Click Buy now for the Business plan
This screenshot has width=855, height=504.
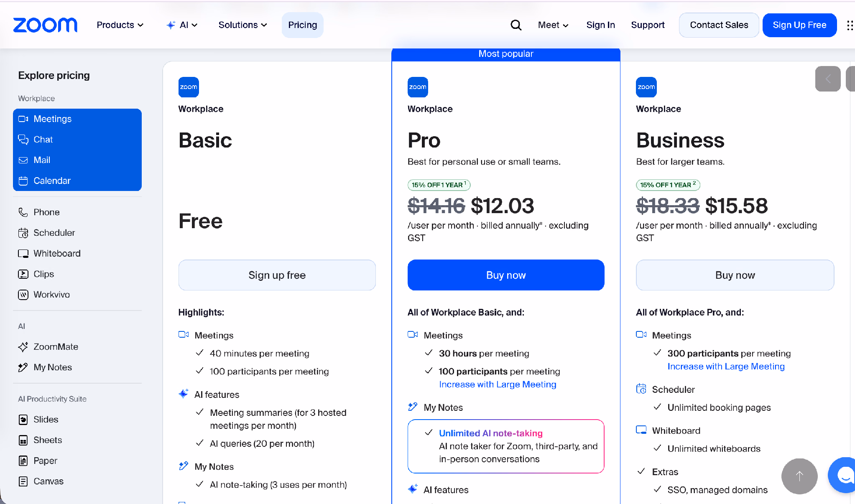point(735,275)
